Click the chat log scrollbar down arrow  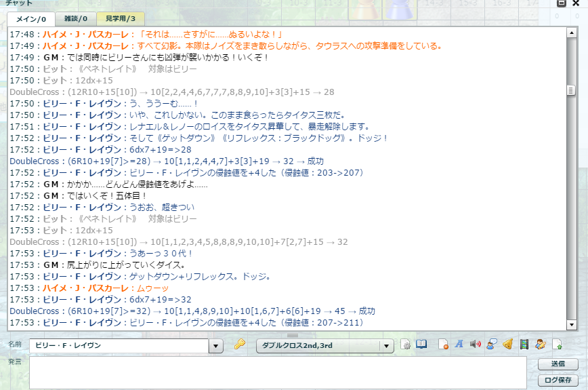tap(573, 325)
